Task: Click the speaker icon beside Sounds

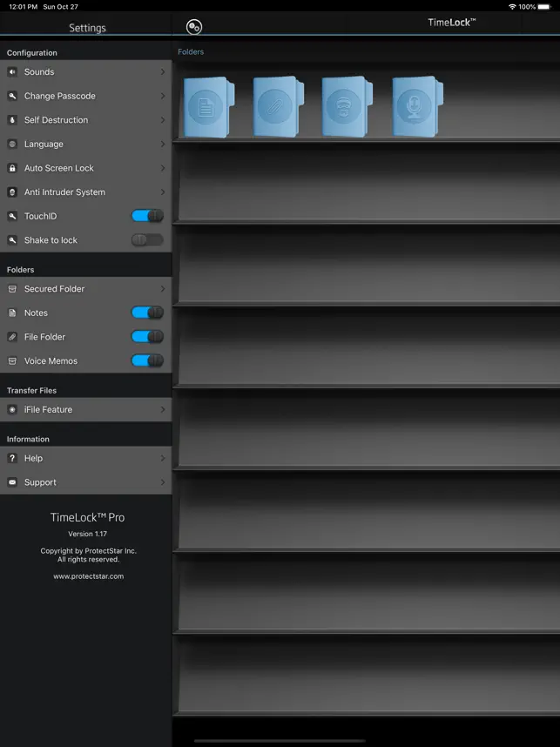Action: tap(12, 72)
